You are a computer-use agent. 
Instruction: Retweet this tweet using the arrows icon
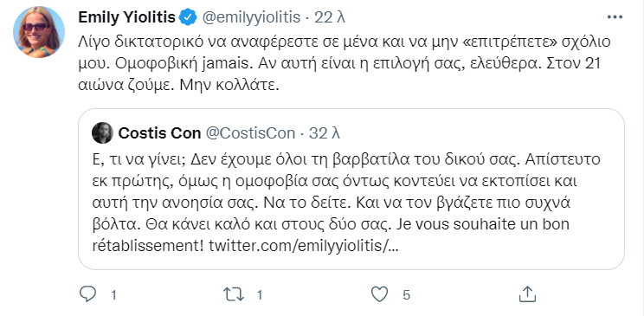click(234, 294)
